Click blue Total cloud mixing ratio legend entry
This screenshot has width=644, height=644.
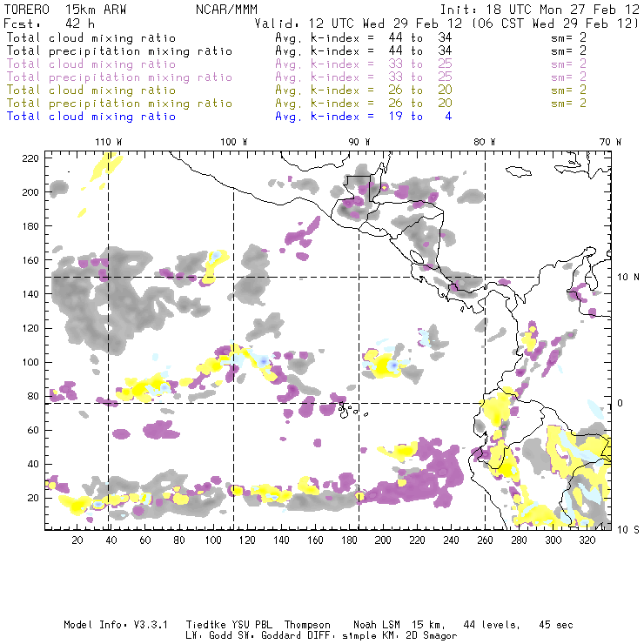point(91,117)
